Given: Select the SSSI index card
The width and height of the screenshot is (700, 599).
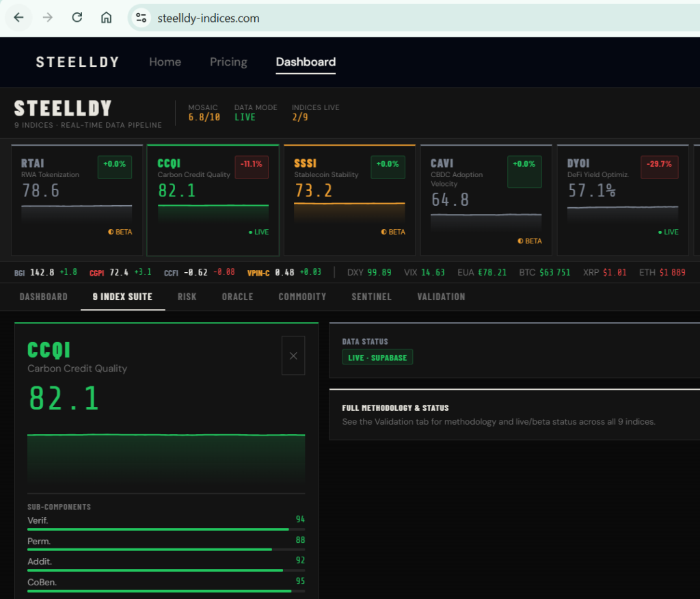Looking at the screenshot, I should pyautogui.click(x=349, y=200).
